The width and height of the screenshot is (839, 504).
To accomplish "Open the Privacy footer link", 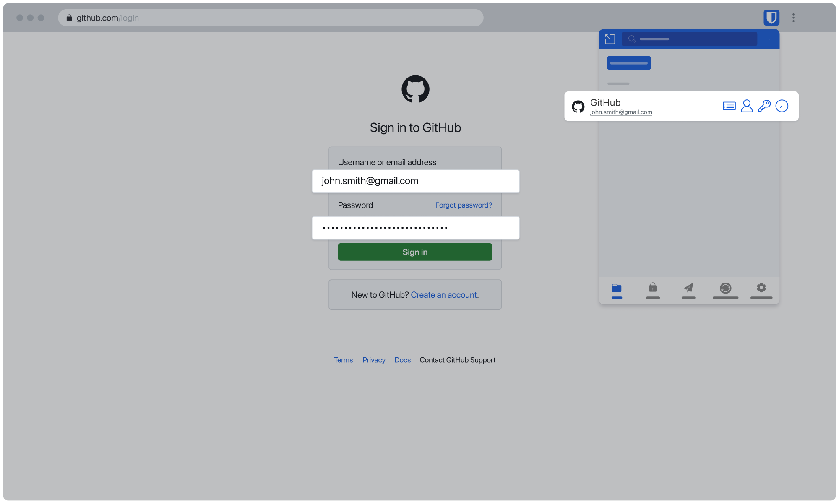I will pyautogui.click(x=374, y=360).
